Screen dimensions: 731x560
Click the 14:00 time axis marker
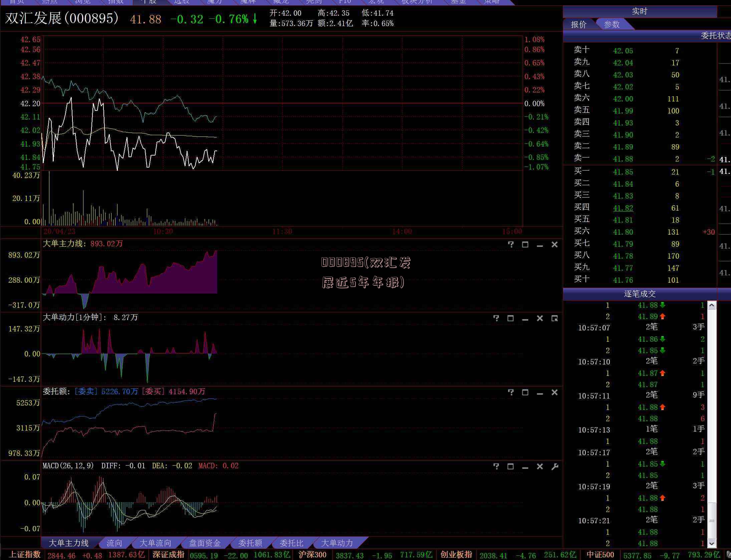tap(402, 232)
